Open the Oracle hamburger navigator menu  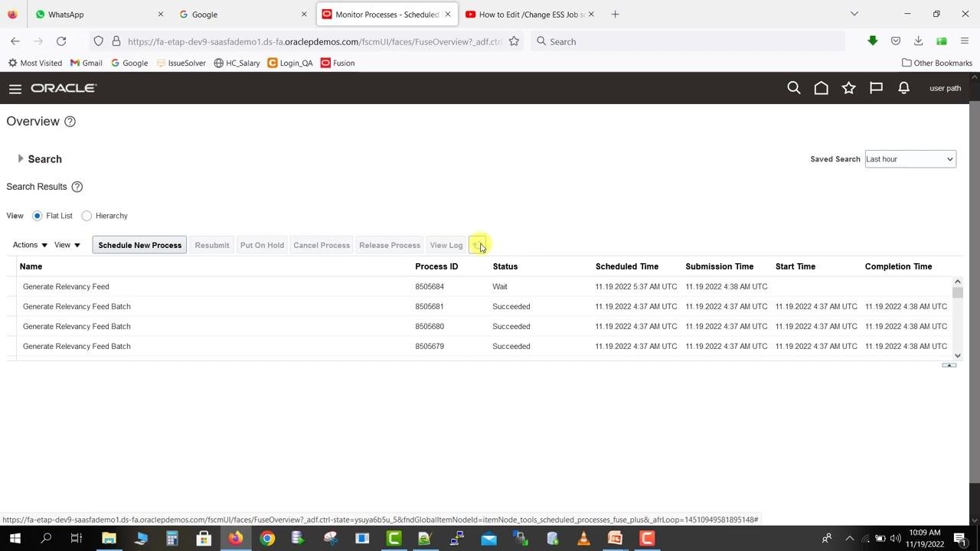pos(15,89)
